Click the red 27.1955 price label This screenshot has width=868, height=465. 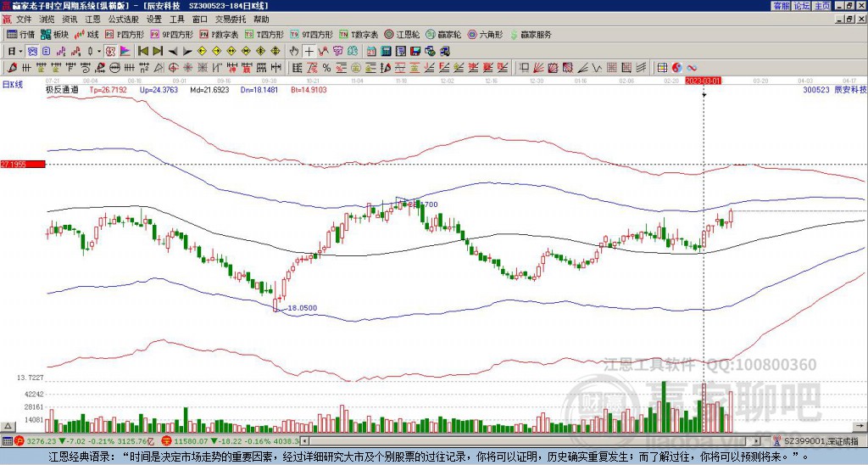tap(22, 165)
